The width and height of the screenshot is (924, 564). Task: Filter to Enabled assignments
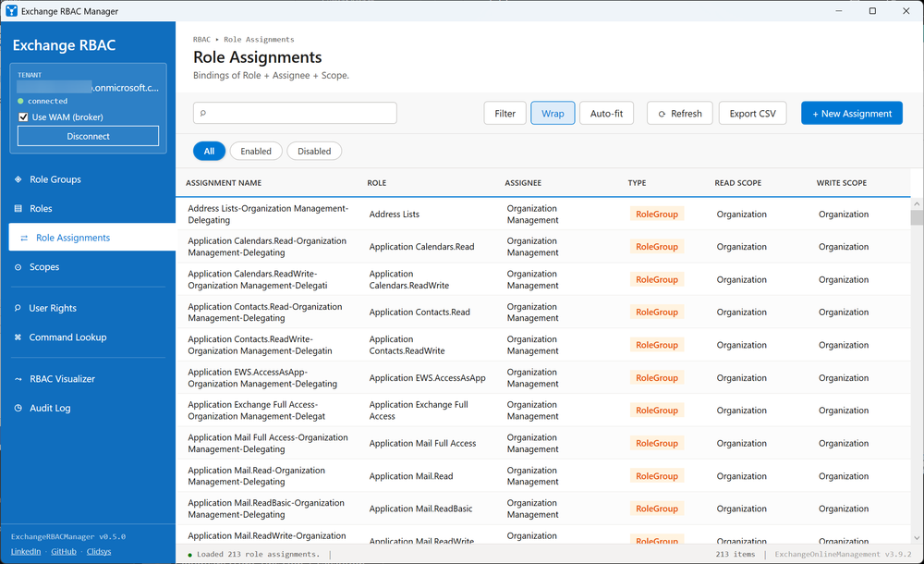(x=256, y=151)
